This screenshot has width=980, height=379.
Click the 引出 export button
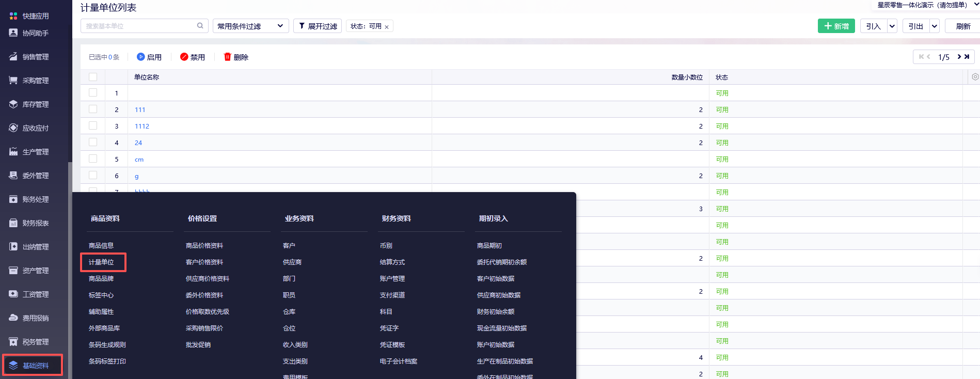(x=916, y=26)
